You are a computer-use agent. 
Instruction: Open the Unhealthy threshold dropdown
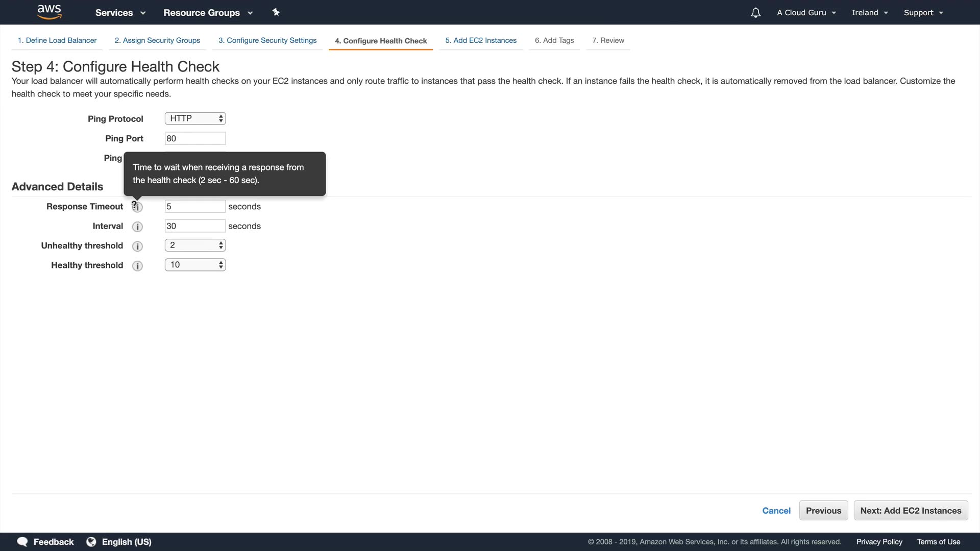pyautogui.click(x=195, y=245)
